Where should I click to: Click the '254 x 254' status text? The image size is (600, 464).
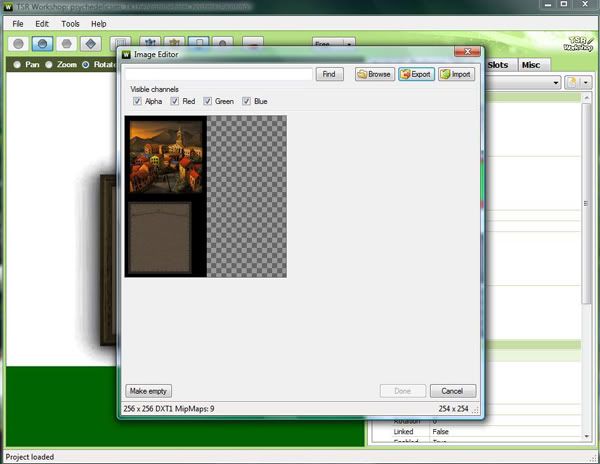[x=453, y=409]
